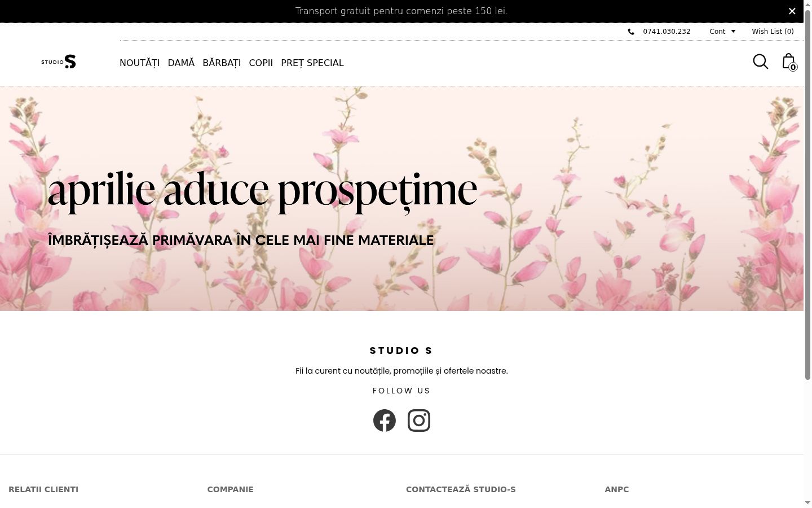Click the Studio S logo
812x508 pixels.
point(59,62)
